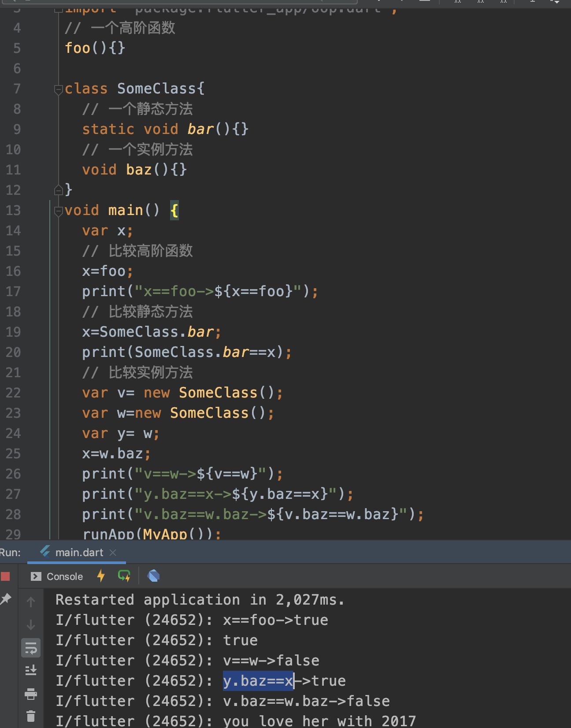Image resolution: width=571 pixels, height=728 pixels.
Task: Click selected console text 'y.baz==x'
Action: [x=258, y=681]
